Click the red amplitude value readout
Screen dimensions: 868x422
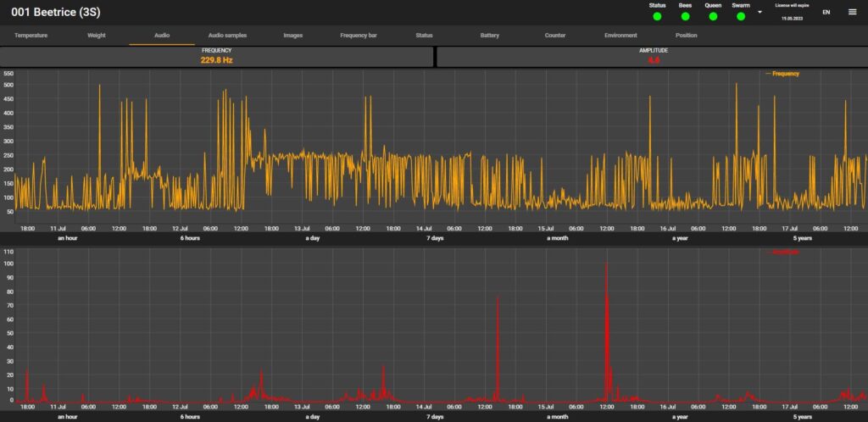(x=654, y=60)
